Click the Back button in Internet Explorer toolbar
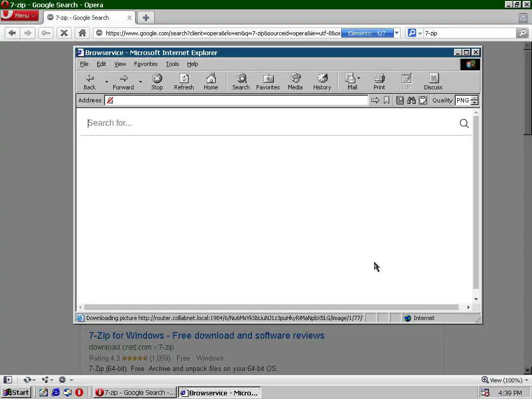The width and height of the screenshot is (532, 399). (x=89, y=82)
